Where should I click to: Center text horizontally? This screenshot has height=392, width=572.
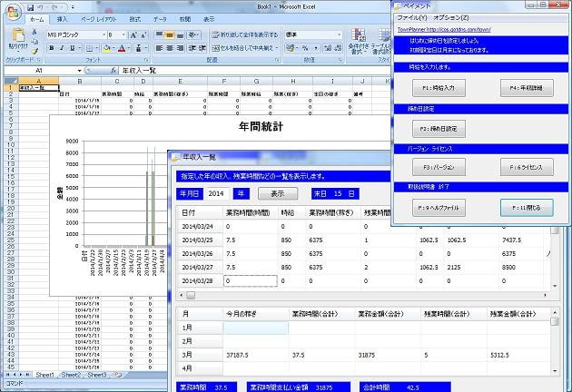point(169,48)
